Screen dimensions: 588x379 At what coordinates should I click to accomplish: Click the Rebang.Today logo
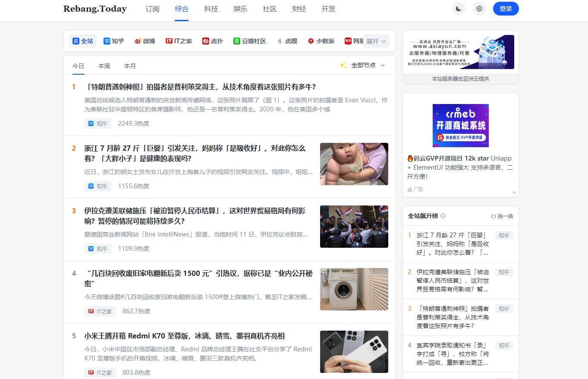pyautogui.click(x=95, y=9)
